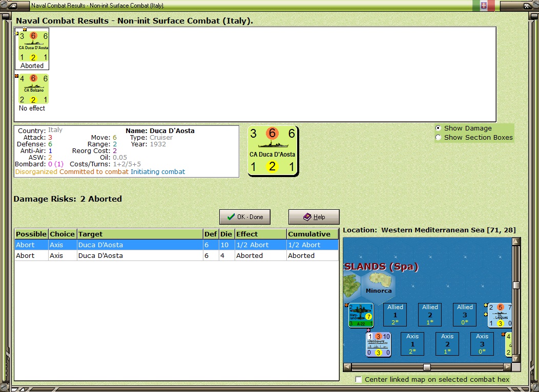Screen dimensions: 539x392
Task: Confirm results with OK - Done button
Action: pos(245,217)
